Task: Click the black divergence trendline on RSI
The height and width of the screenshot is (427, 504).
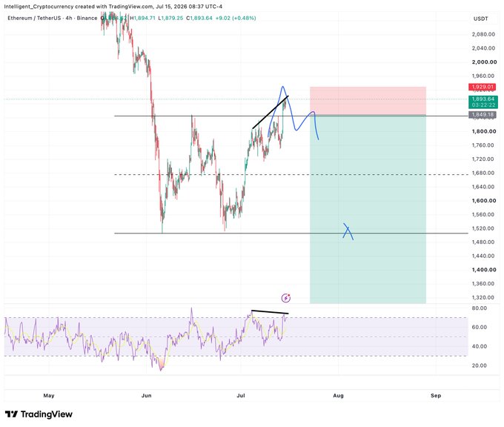Action: 270,312
